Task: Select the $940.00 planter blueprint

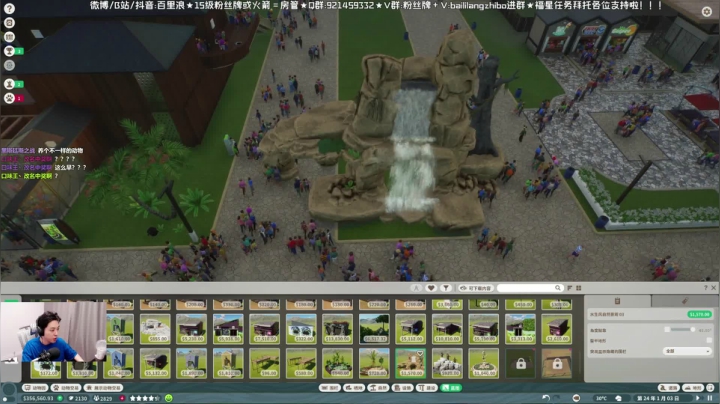Action: click(338, 363)
